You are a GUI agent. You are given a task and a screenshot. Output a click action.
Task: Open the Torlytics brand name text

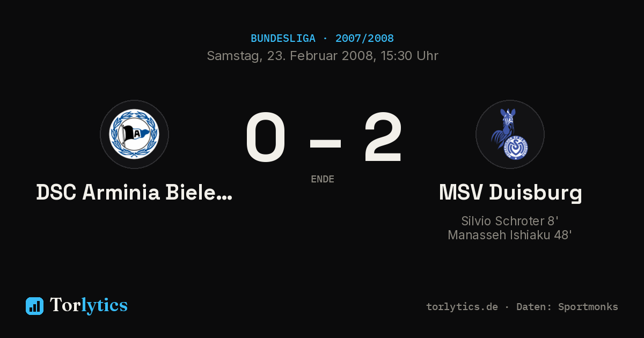tap(89, 305)
